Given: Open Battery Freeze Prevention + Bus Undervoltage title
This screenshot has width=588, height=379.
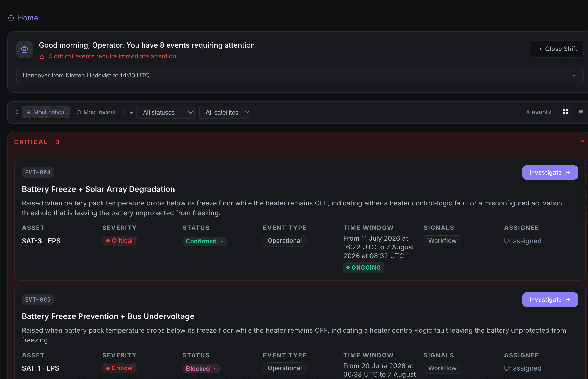Looking at the screenshot, I should click(108, 316).
